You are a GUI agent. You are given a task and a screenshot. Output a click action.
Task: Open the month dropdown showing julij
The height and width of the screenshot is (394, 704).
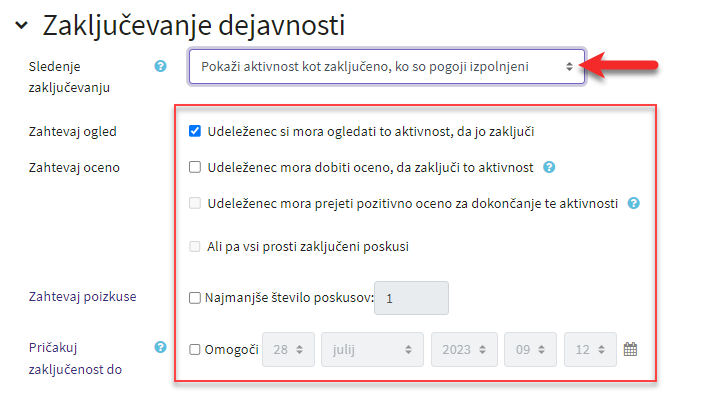pos(372,350)
